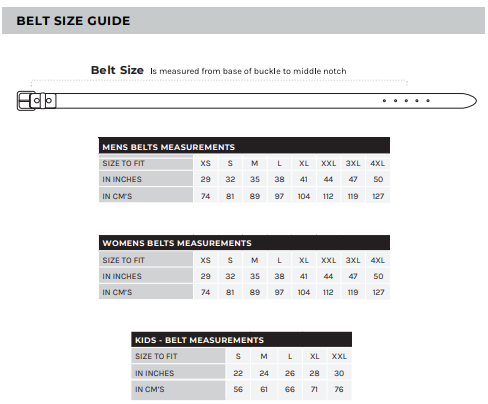The width and height of the screenshot is (488, 404).
Task: Click the belt buckle illustration
Action: coord(37,101)
